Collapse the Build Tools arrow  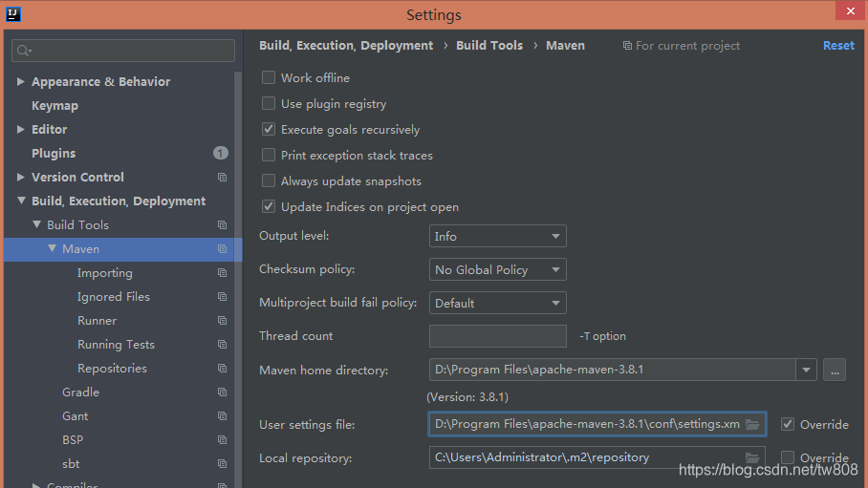36,224
